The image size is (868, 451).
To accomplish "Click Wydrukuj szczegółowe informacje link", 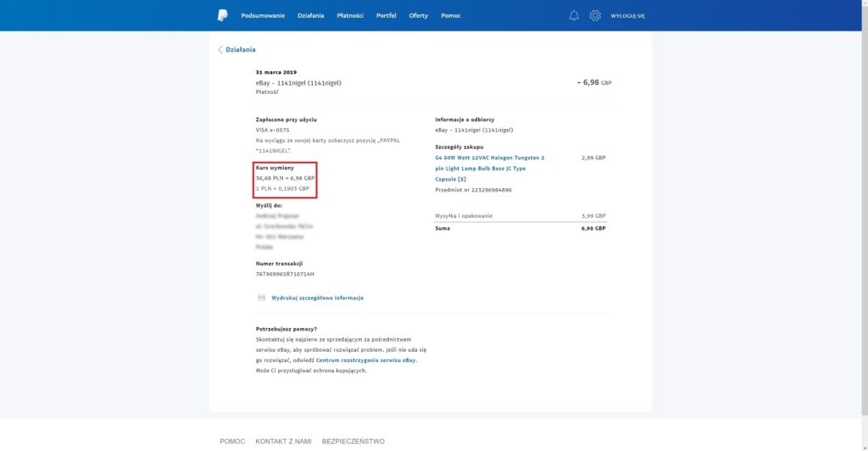I will click(x=318, y=298).
